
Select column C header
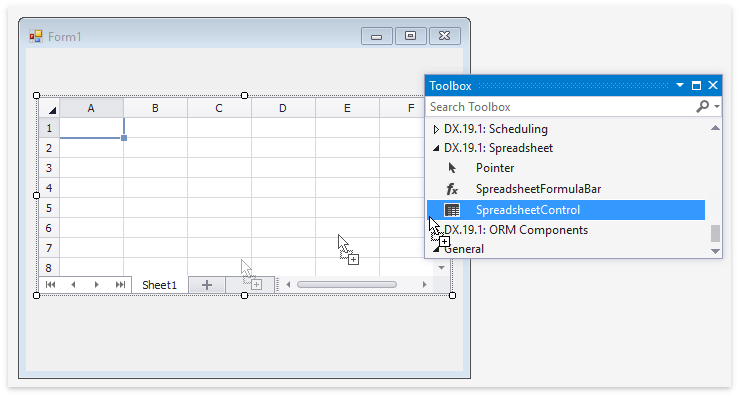(x=219, y=108)
